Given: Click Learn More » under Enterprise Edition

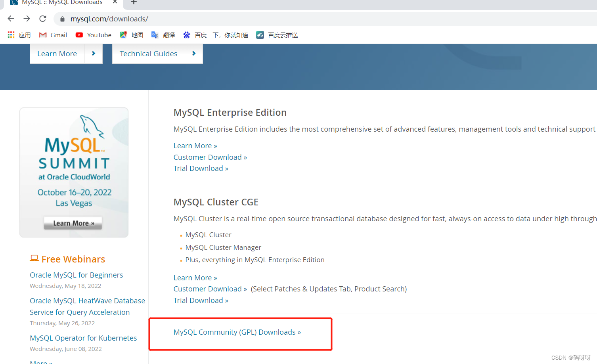Looking at the screenshot, I should (x=195, y=146).
